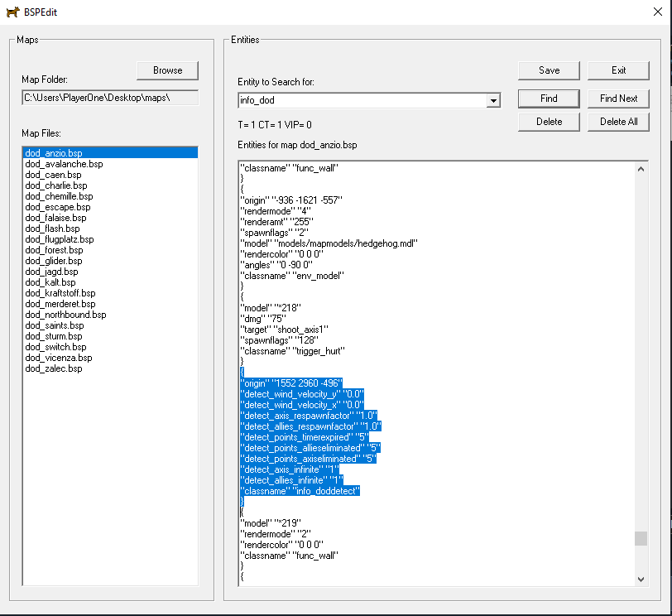The width and height of the screenshot is (672, 616).
Task: Click the Save button
Action: pos(549,70)
